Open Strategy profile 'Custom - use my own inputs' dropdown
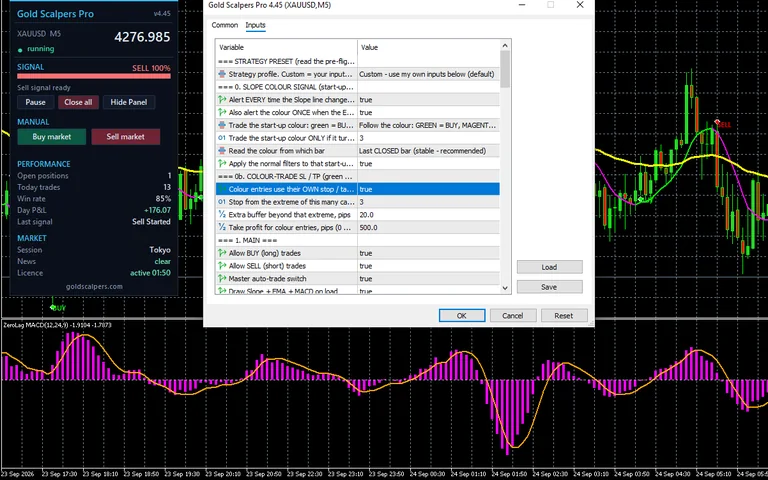The width and height of the screenshot is (768, 480). [429, 74]
